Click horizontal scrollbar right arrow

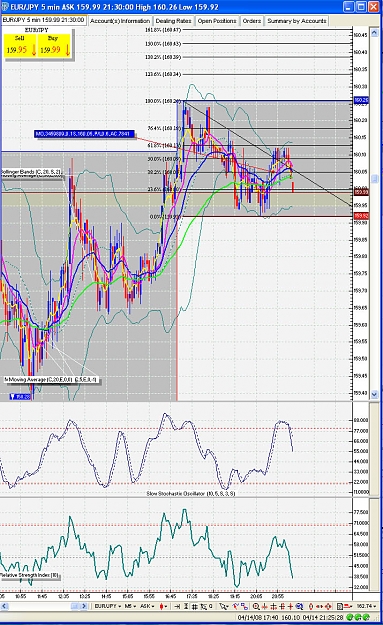84,606
